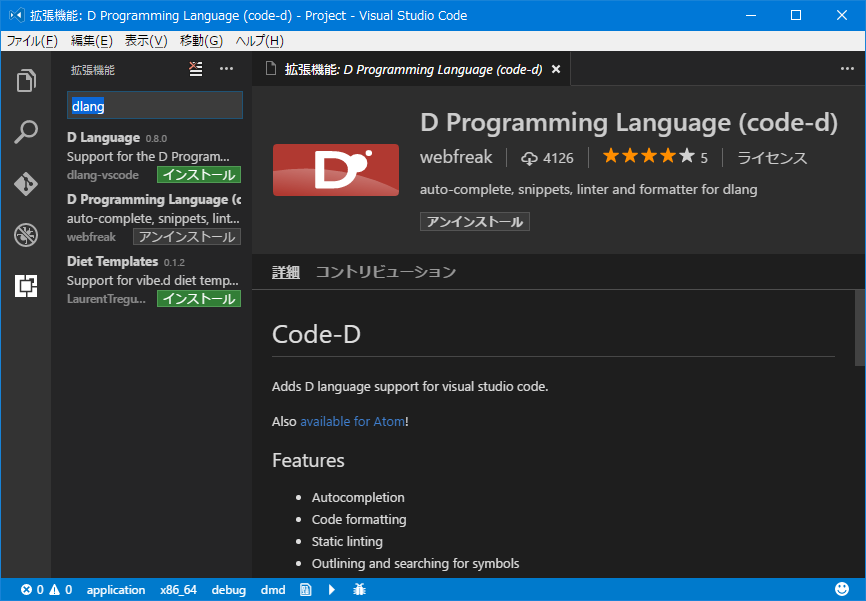The height and width of the screenshot is (601, 866).
Task: Click the download count cloud icon
Action: (x=529, y=159)
